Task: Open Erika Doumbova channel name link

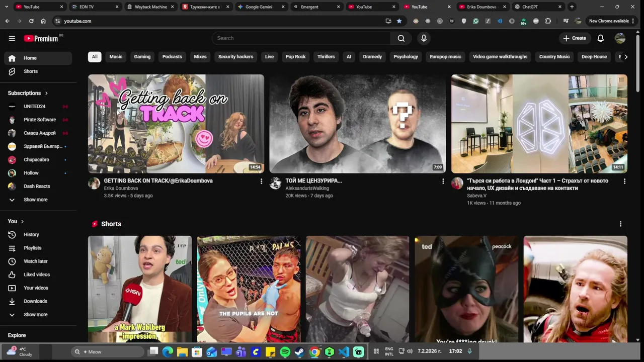Action: tap(121, 189)
